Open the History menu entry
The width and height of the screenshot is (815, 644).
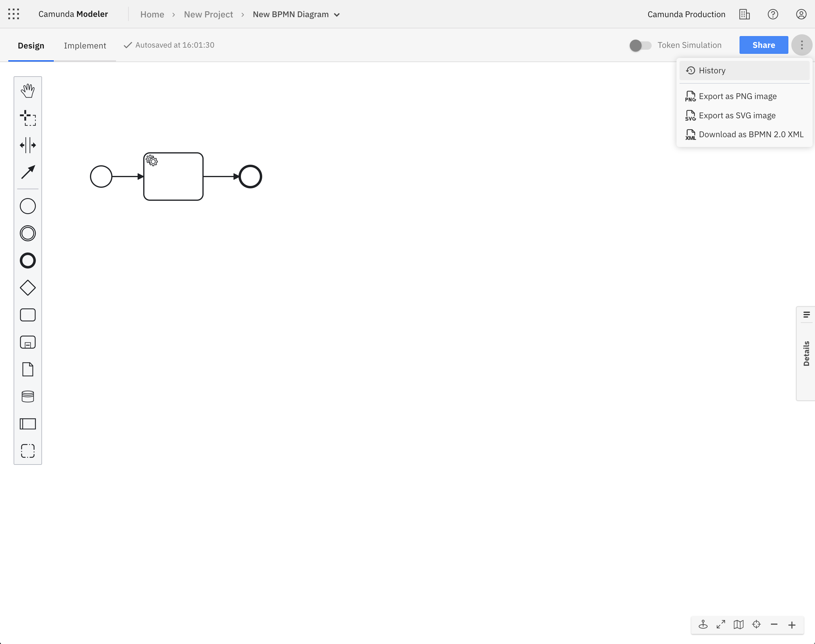click(712, 70)
